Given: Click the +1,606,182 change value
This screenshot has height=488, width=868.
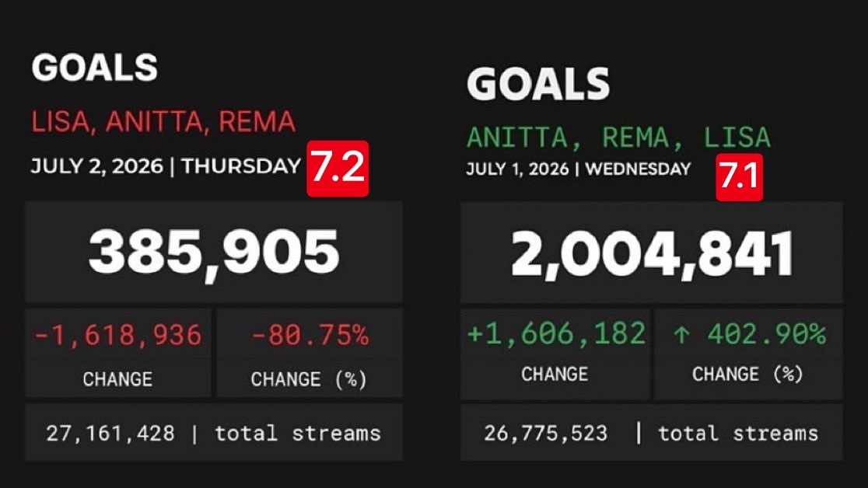Looking at the screenshot, I should coord(556,333).
